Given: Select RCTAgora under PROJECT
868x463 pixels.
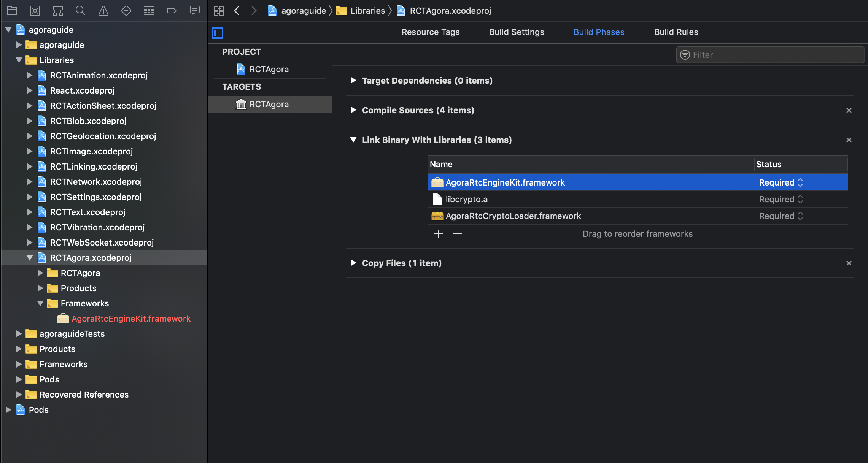Looking at the screenshot, I should point(269,69).
